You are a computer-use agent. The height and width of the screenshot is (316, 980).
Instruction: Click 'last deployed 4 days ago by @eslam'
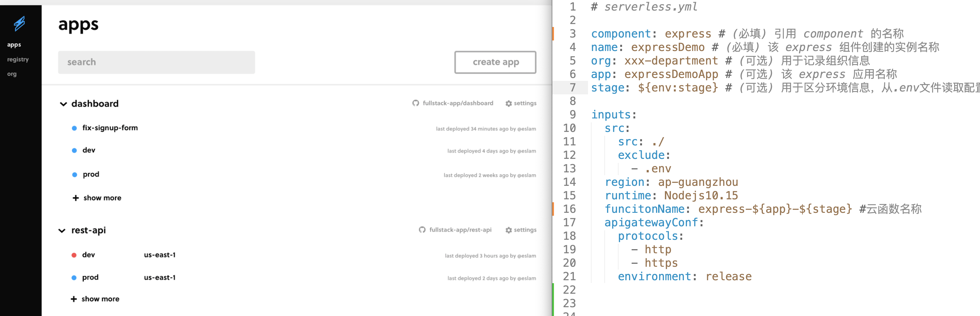click(491, 151)
